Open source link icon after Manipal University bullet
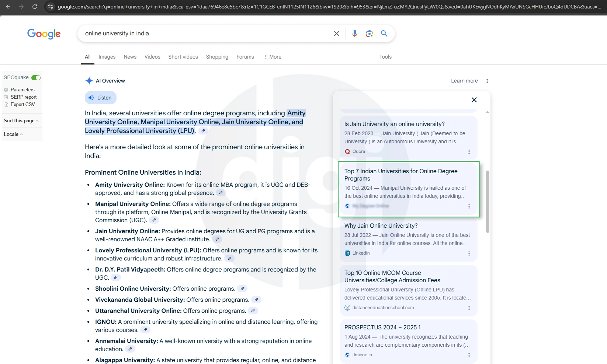Screen dimensions: 607x364 (154, 220)
